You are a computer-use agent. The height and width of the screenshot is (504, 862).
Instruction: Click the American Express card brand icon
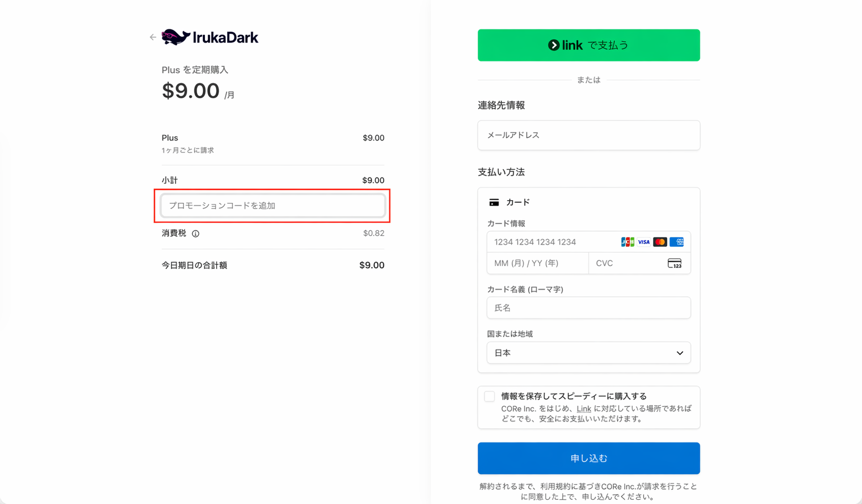click(677, 242)
